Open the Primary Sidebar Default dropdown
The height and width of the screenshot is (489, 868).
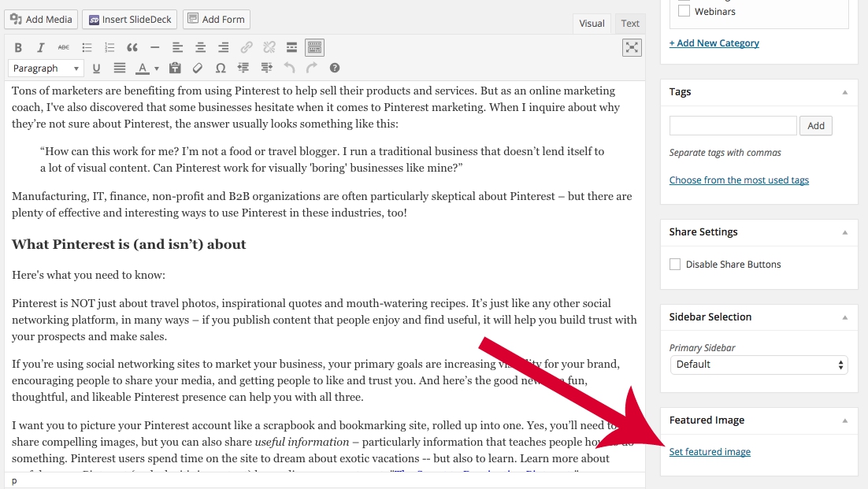759,365
